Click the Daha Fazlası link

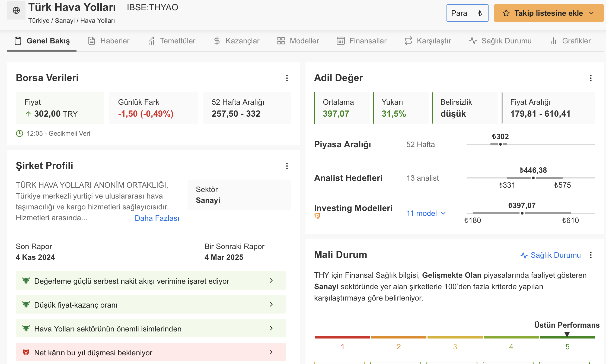point(157,218)
